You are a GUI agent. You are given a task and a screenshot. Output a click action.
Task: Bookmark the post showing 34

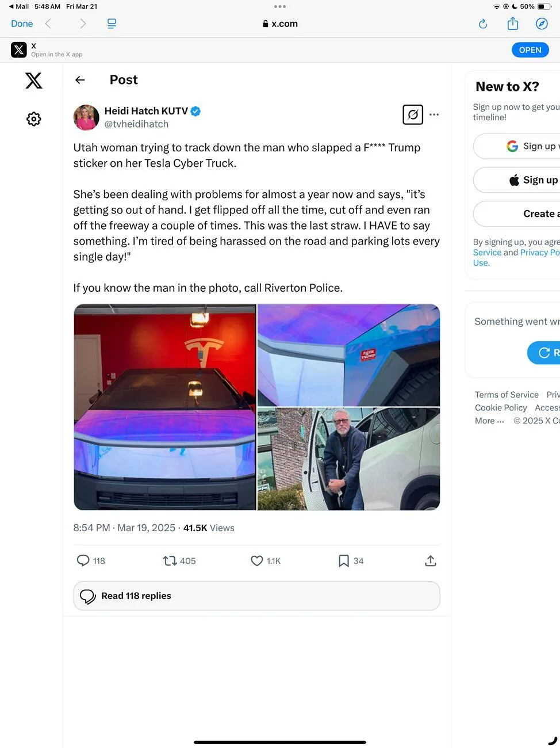344,560
